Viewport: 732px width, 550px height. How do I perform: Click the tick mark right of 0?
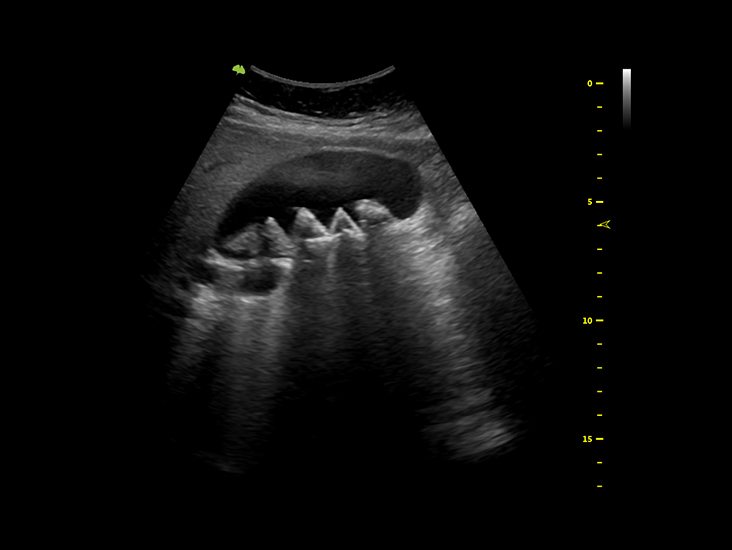(600, 84)
